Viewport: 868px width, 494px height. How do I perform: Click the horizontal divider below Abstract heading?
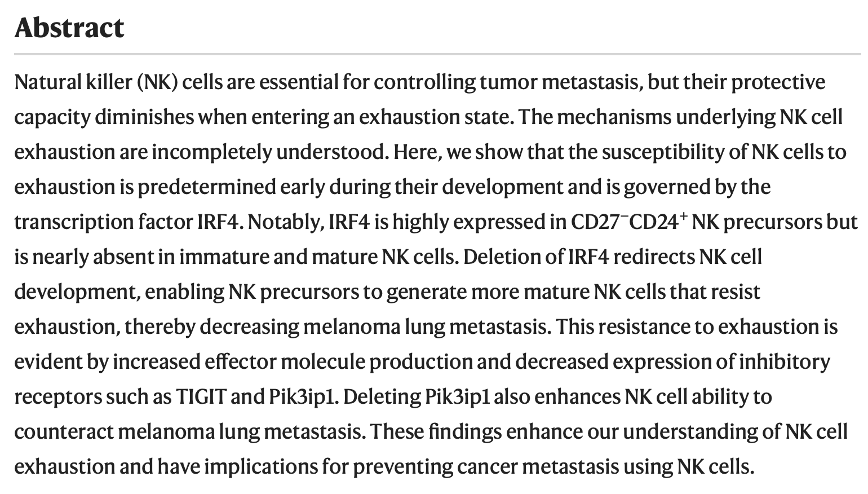point(437,54)
